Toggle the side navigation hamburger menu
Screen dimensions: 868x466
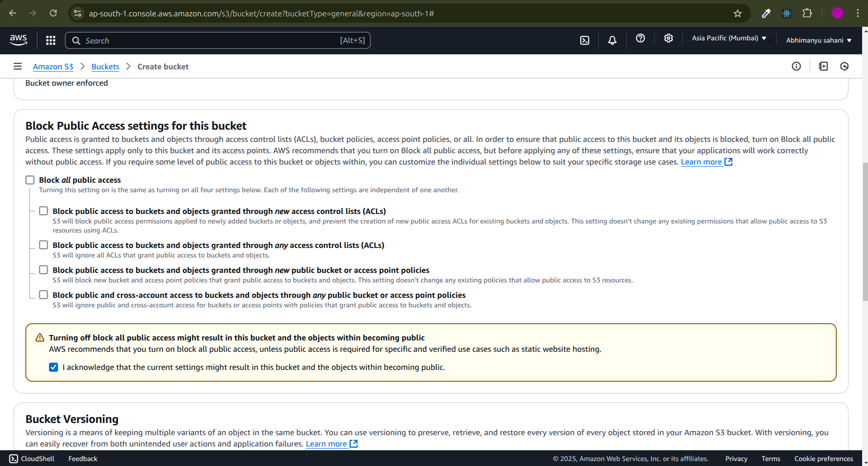[18, 66]
